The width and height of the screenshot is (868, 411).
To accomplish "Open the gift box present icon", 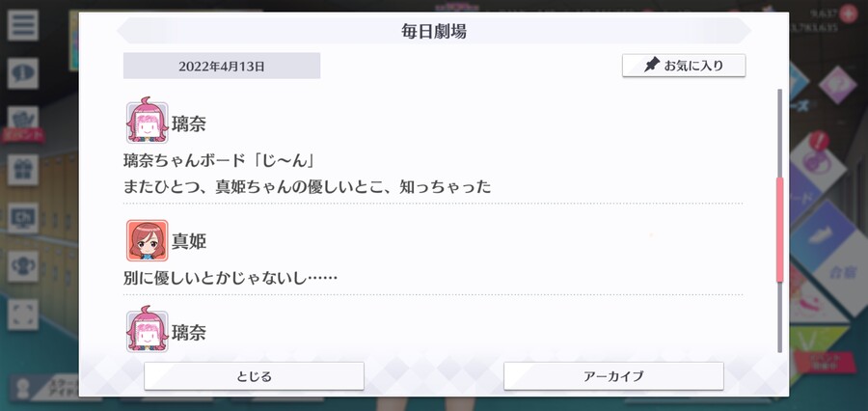I will (x=23, y=170).
